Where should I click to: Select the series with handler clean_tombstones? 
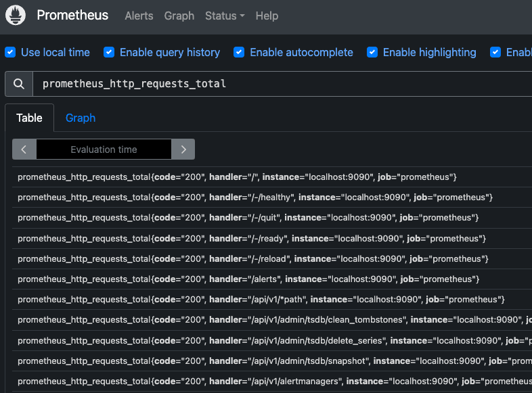click(x=272, y=320)
